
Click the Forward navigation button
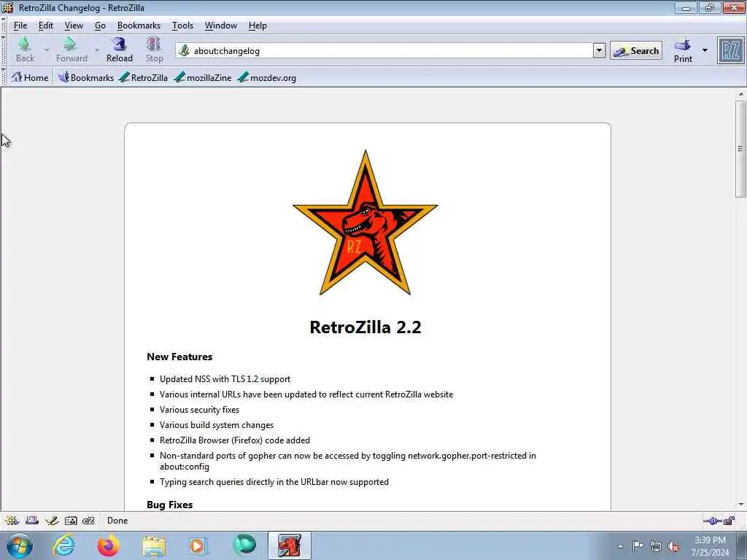click(x=71, y=50)
